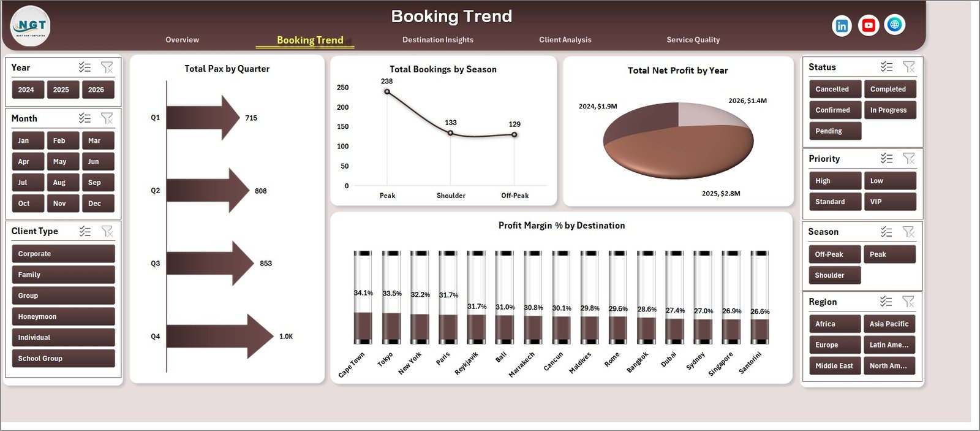Click the NGT logo
The height and width of the screenshot is (431, 980).
[31, 26]
